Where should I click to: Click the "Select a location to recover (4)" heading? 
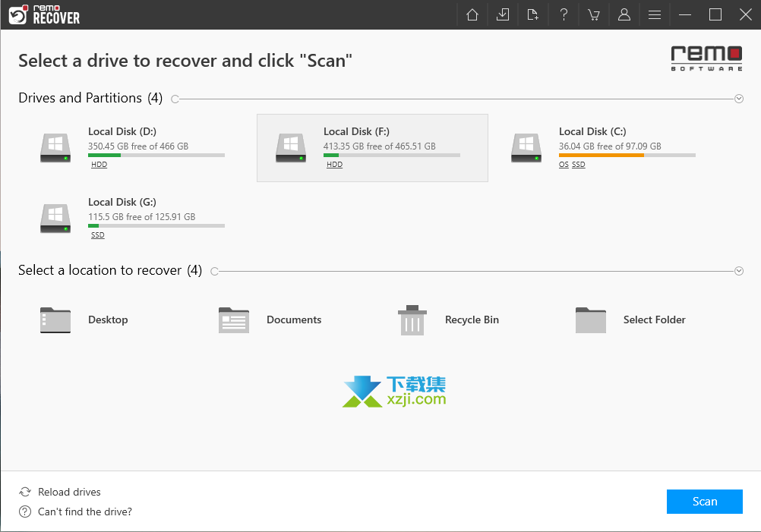pyautogui.click(x=110, y=270)
